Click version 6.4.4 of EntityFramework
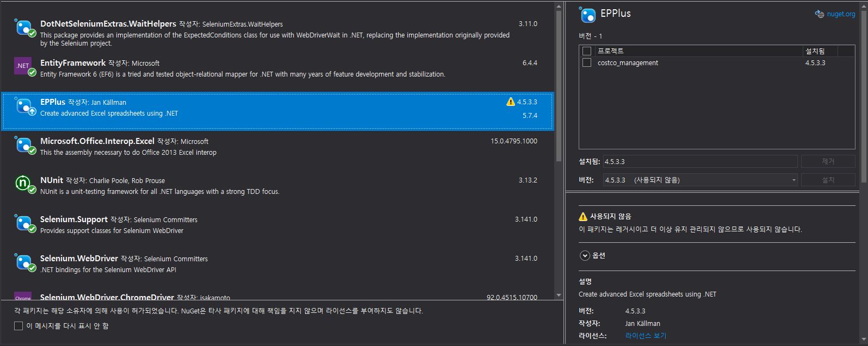868x346 pixels. coord(530,63)
